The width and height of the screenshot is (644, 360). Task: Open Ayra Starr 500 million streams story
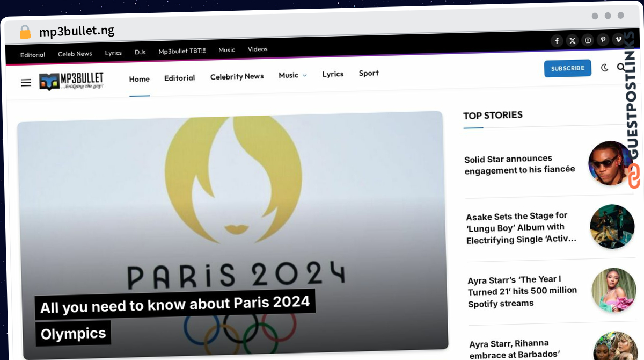pos(523,291)
